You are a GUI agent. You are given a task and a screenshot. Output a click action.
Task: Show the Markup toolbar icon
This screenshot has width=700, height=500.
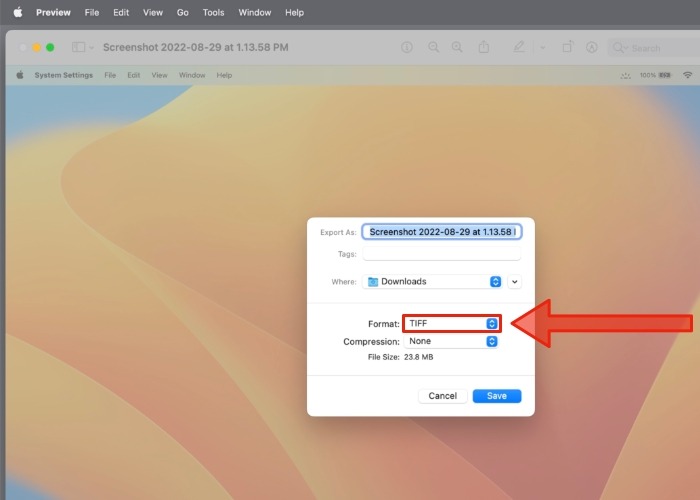[592, 47]
